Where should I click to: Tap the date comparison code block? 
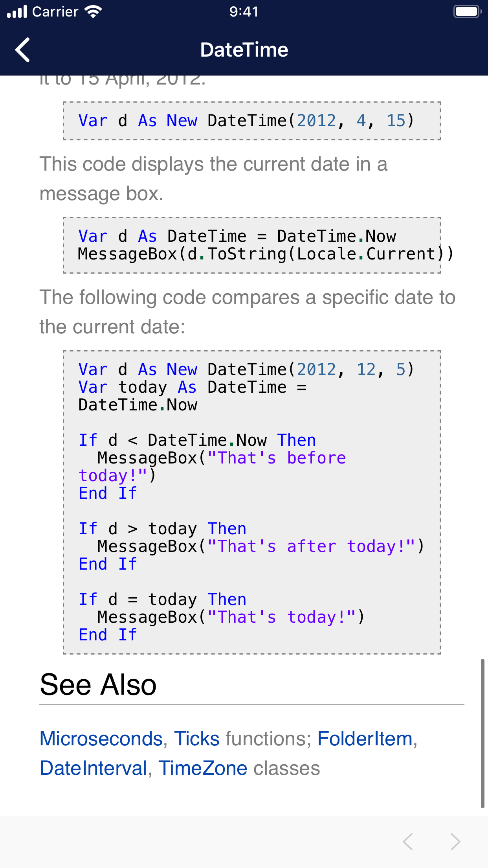tap(251, 502)
